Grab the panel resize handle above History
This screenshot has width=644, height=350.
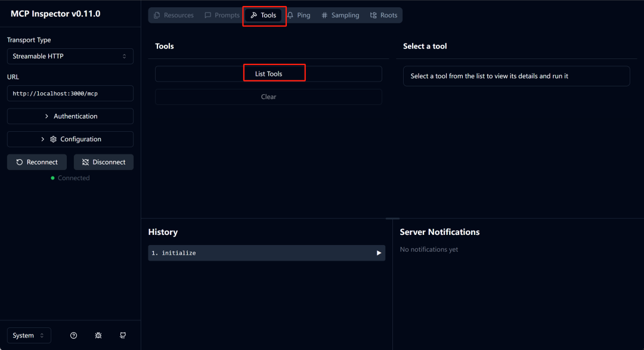(392, 219)
